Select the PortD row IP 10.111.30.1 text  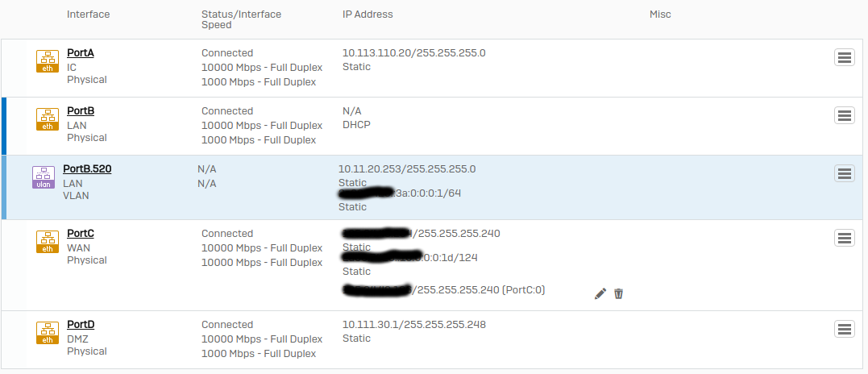click(x=372, y=325)
